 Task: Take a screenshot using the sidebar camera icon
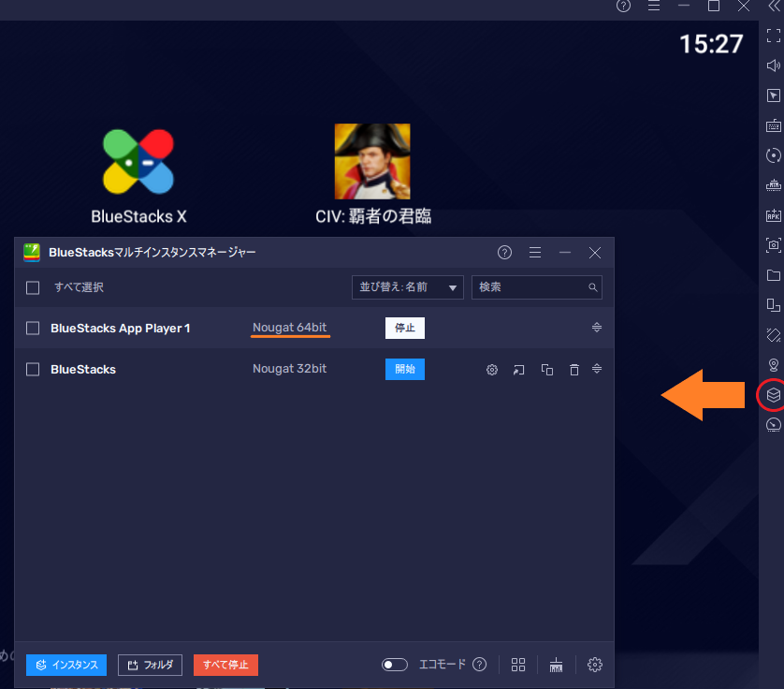pyautogui.click(x=773, y=245)
